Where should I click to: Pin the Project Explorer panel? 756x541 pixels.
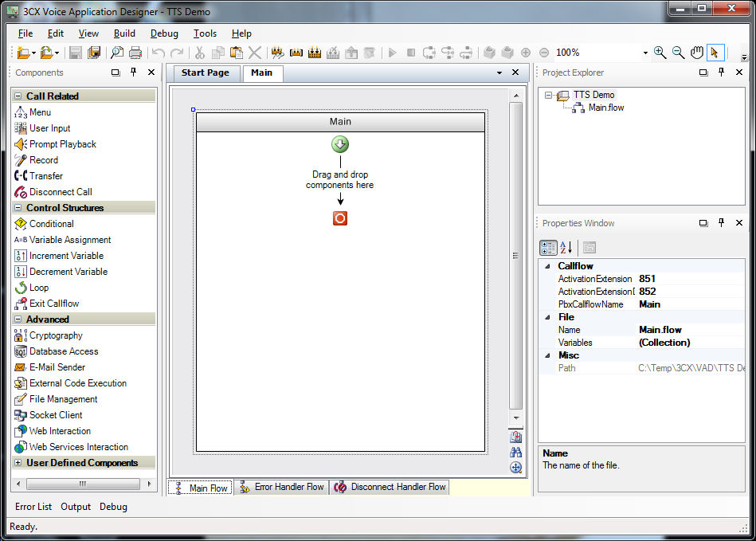pyautogui.click(x=721, y=73)
